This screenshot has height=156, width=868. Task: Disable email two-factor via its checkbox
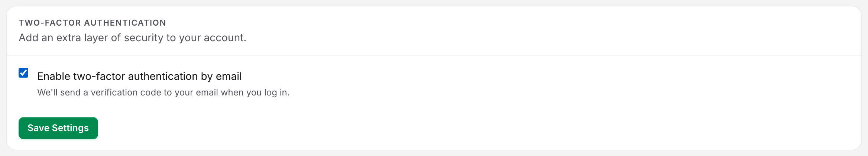coord(23,73)
